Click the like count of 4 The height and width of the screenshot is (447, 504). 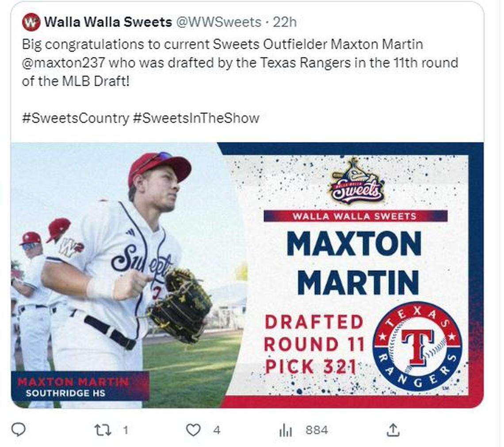pos(217,430)
